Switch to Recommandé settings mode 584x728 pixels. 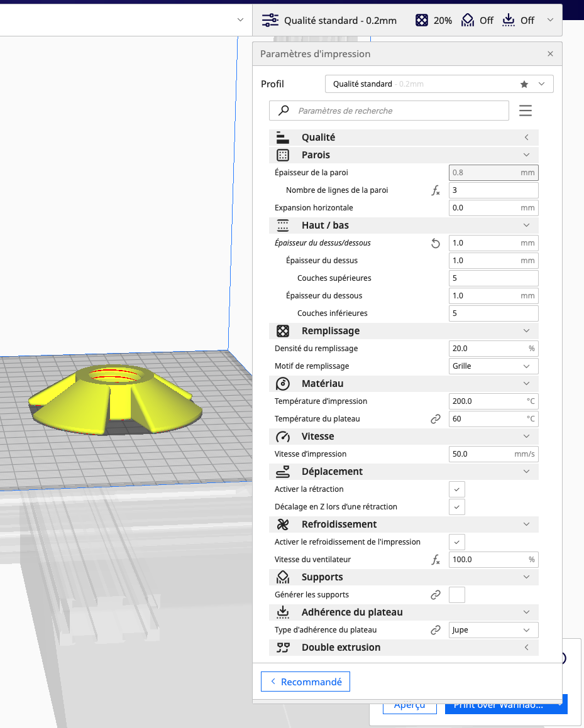pos(306,682)
